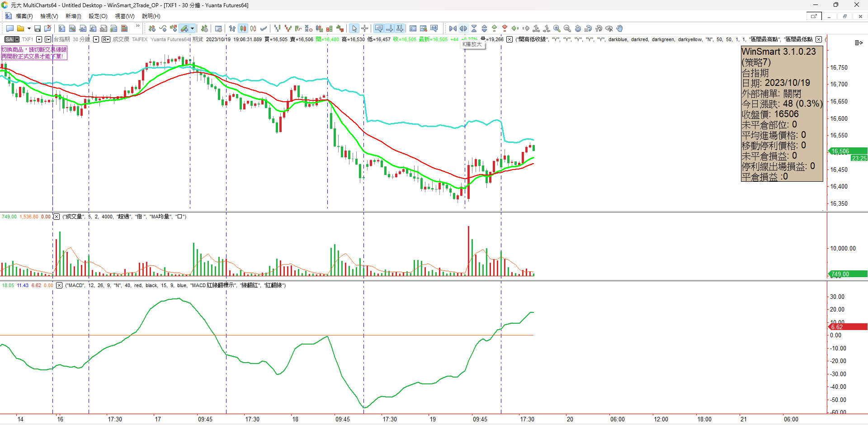Click the undo circular arrow icon
The image size is (868, 425).
click(x=578, y=28)
